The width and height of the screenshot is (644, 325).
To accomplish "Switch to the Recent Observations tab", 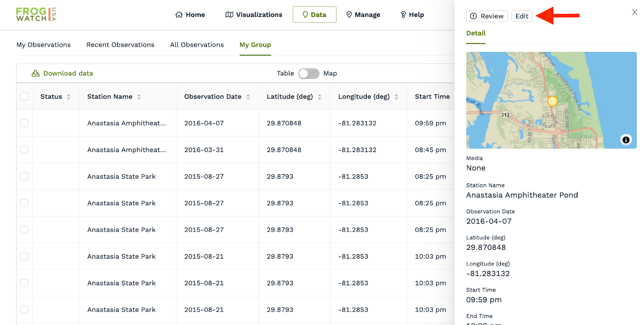I will tap(120, 45).
